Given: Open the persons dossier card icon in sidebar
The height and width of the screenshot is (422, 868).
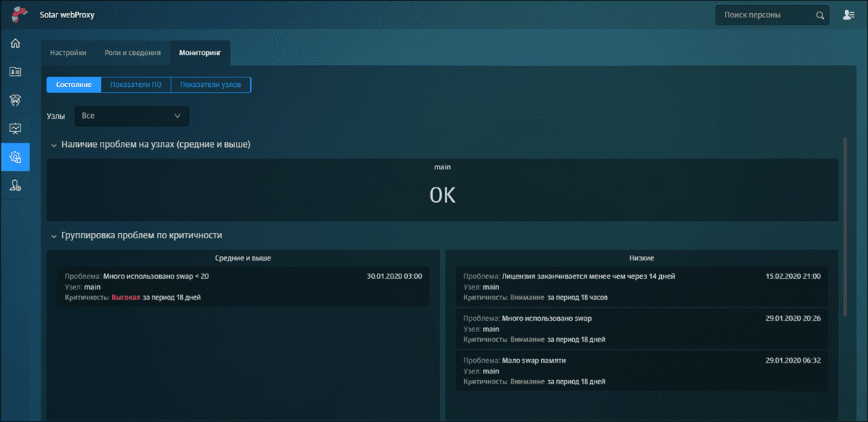Looking at the screenshot, I should (15, 72).
